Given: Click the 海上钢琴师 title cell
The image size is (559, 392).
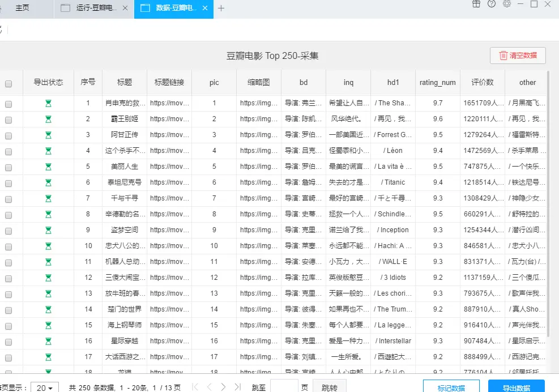Looking at the screenshot, I should pos(125,325).
